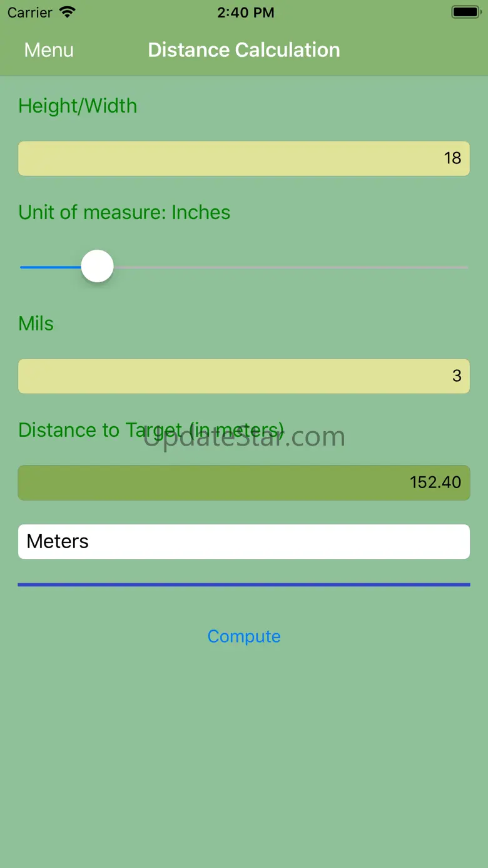Open the Menu

49,50
